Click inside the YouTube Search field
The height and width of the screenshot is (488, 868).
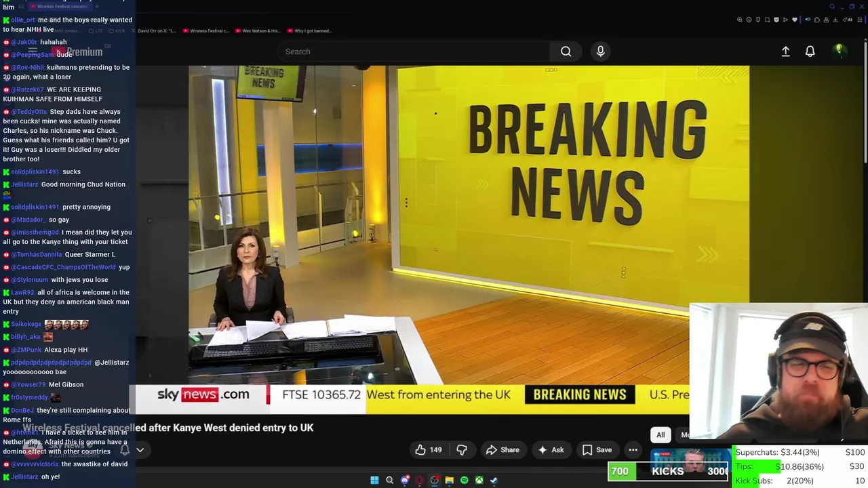(x=414, y=52)
